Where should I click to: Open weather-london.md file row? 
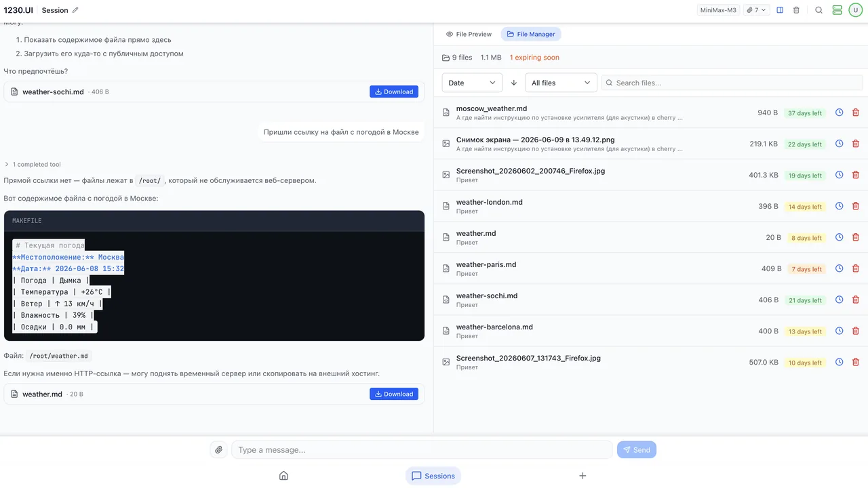click(x=650, y=206)
